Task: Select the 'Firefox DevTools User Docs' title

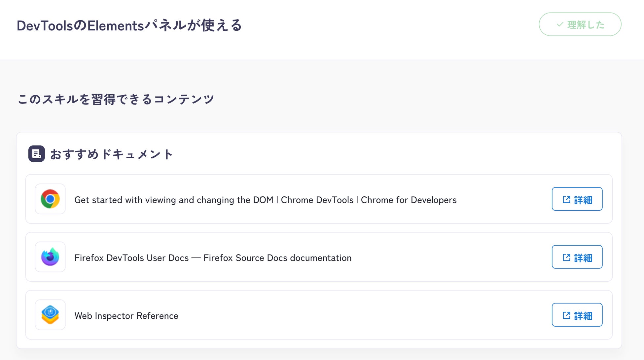Action: click(x=213, y=258)
